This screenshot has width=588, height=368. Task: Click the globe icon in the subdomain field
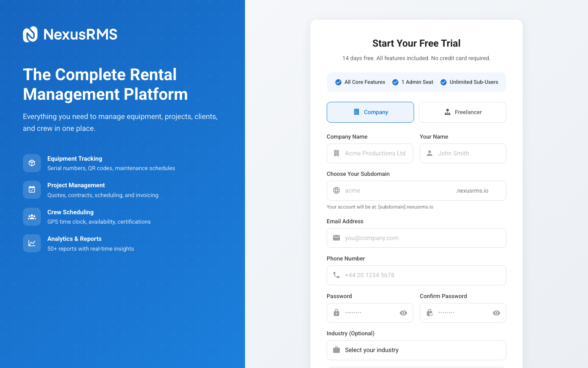(336, 190)
